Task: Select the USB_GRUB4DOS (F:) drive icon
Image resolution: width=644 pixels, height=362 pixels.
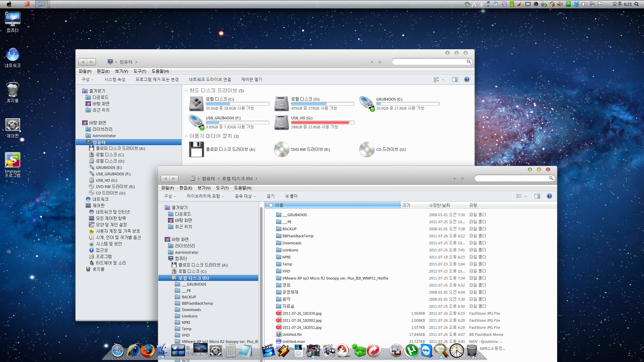Action: click(x=196, y=122)
